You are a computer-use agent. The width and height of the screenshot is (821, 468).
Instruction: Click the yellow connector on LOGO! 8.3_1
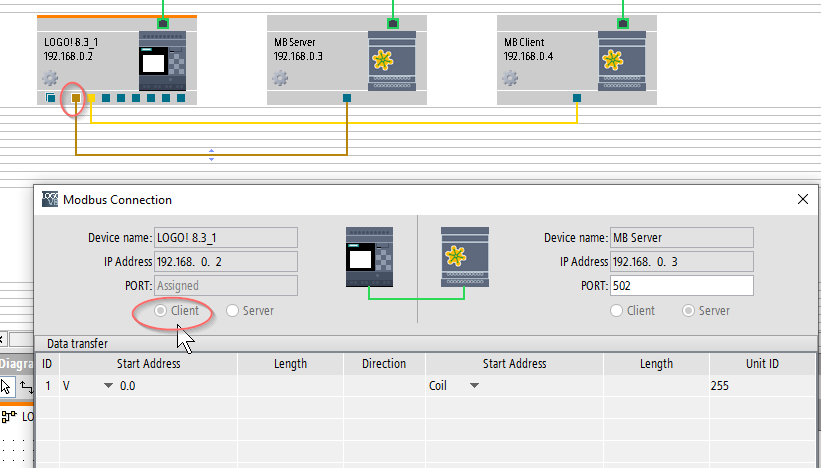point(91,98)
